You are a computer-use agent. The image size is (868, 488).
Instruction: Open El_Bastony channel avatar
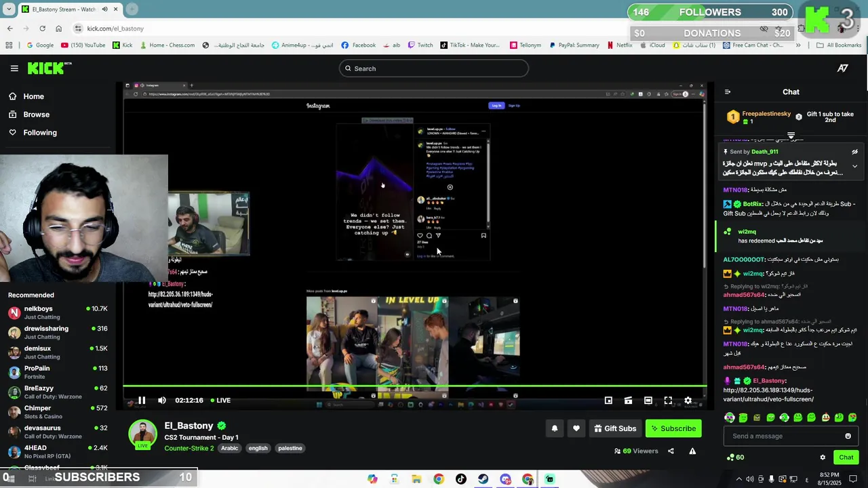click(142, 434)
